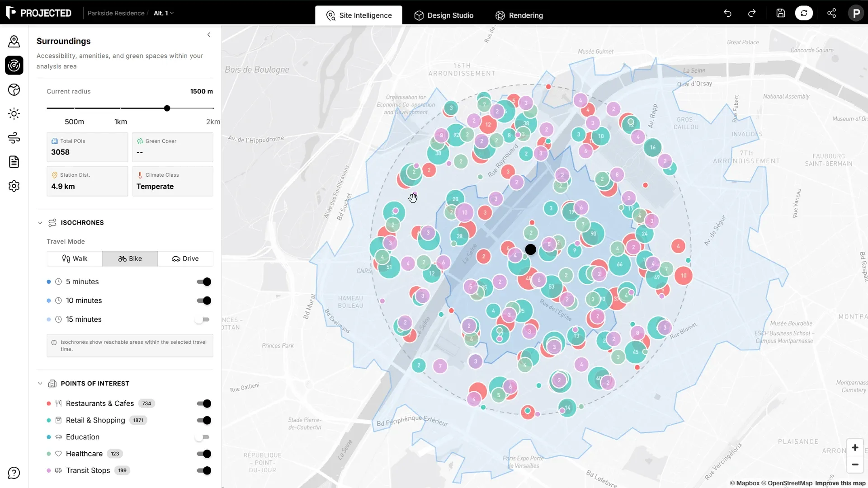Viewport: 868px width, 488px height.
Task: Zoom out on the map
Action: click(855, 465)
